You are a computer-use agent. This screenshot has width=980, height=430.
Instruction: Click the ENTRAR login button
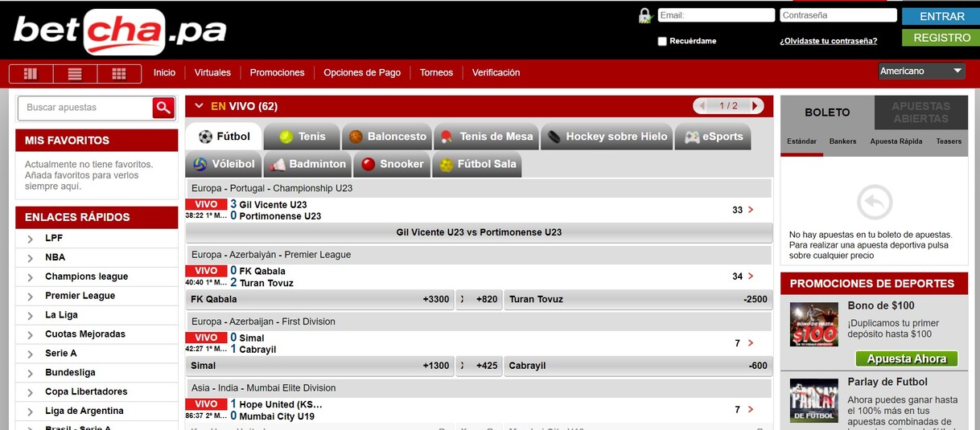point(941,16)
